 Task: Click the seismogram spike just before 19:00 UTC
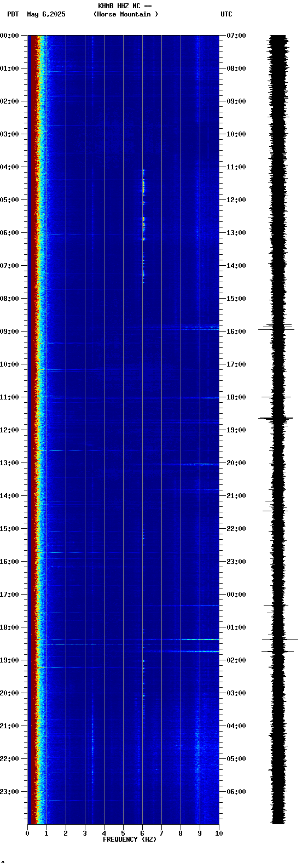coord(276,419)
